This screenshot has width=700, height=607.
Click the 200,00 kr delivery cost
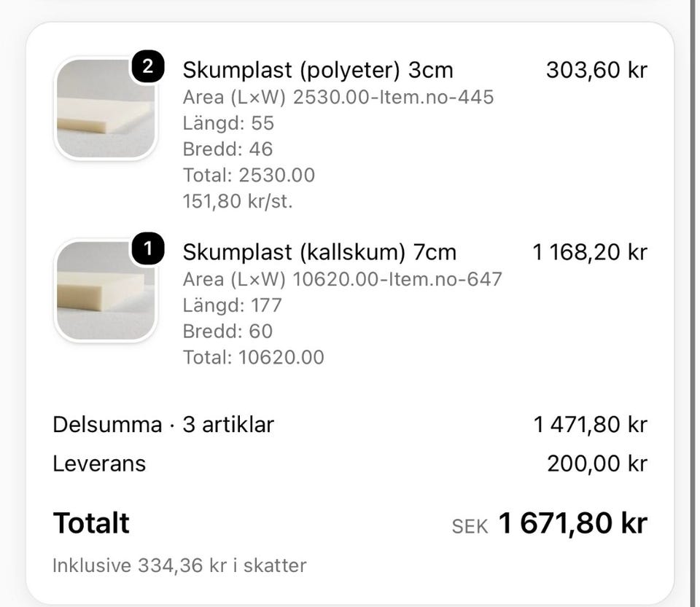(597, 464)
